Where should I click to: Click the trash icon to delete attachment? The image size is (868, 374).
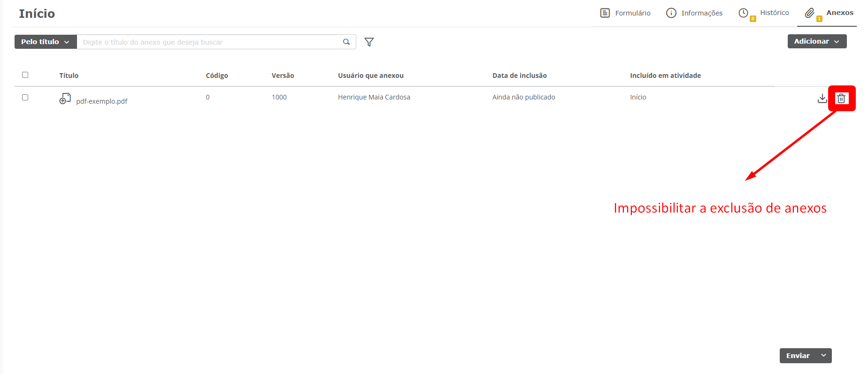841,99
